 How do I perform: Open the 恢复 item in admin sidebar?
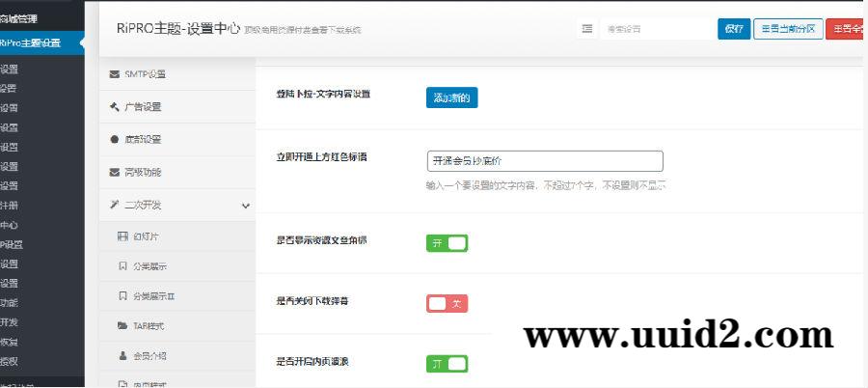[x=9, y=342]
